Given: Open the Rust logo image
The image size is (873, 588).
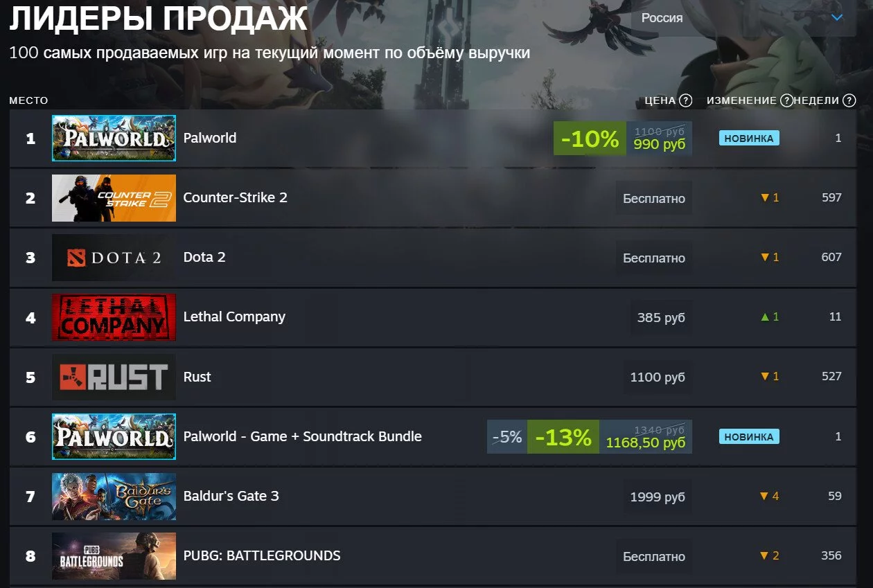Looking at the screenshot, I should click(114, 377).
